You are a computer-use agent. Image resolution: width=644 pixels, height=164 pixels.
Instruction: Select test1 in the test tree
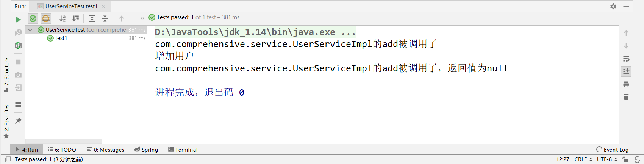click(61, 38)
